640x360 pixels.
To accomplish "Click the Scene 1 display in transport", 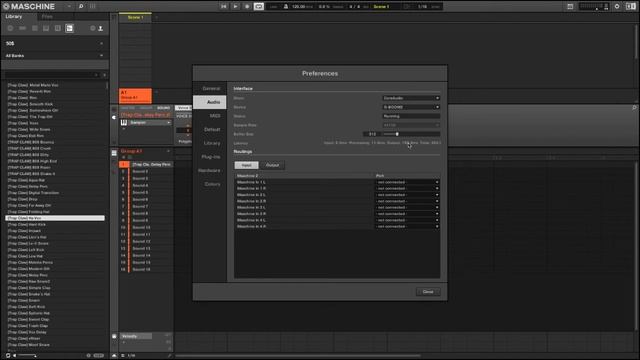I will click(381, 7).
